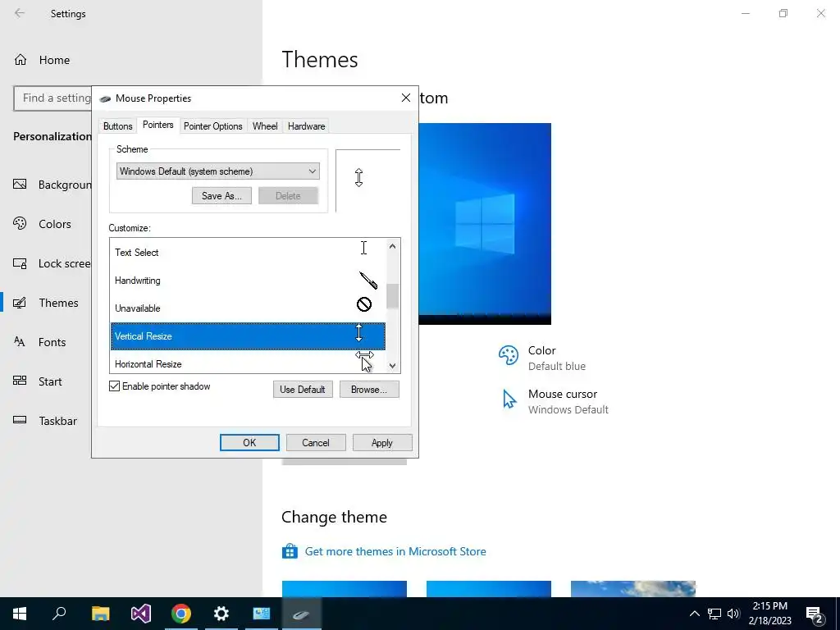Click the Unavailable circle-slash cursor icon

coord(364,304)
